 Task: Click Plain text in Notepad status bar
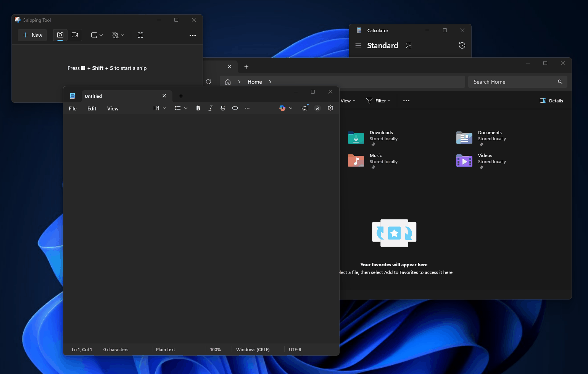click(x=166, y=350)
